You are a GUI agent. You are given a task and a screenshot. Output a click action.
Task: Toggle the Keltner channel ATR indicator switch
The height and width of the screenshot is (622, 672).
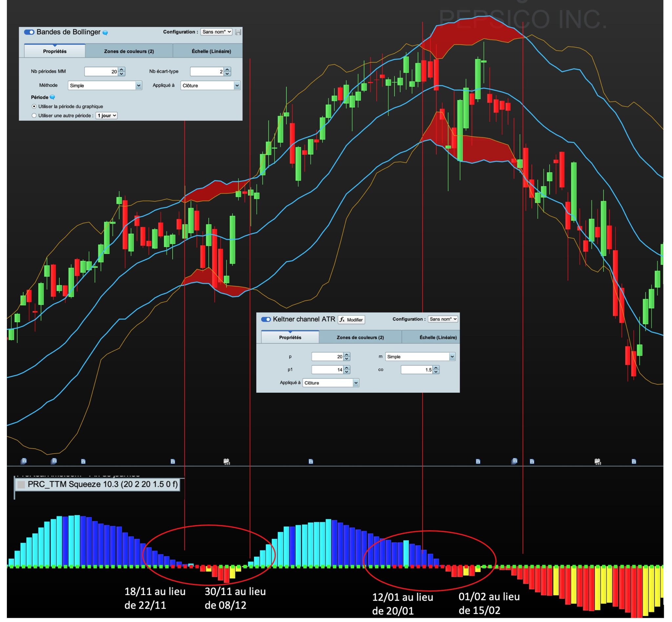click(x=266, y=320)
